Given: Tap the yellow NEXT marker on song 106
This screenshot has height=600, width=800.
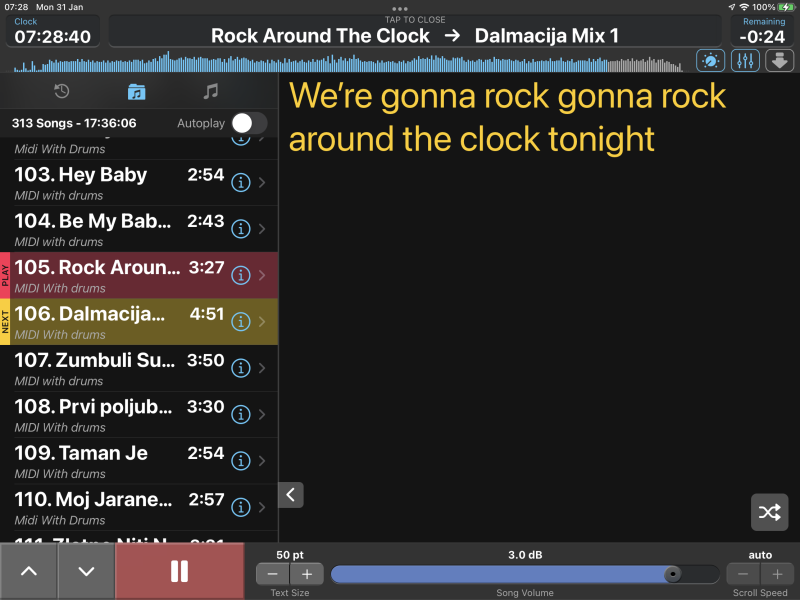Looking at the screenshot, I should (x=5, y=322).
